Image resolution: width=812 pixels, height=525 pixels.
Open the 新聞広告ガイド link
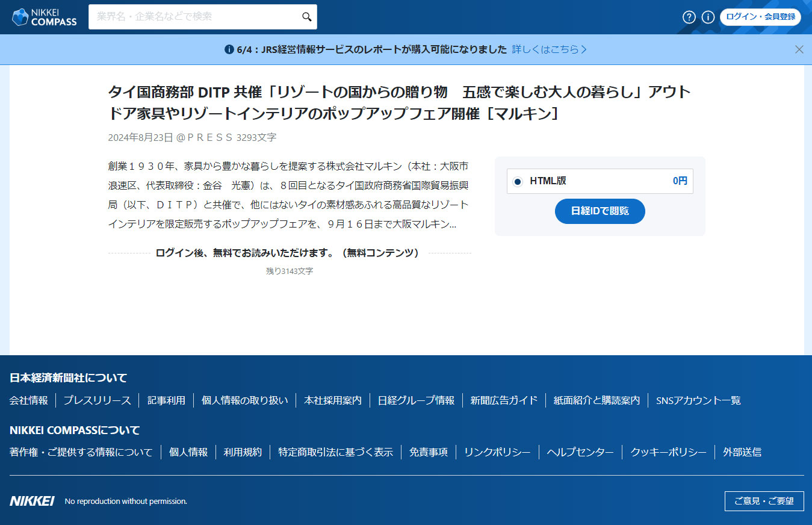(x=504, y=400)
